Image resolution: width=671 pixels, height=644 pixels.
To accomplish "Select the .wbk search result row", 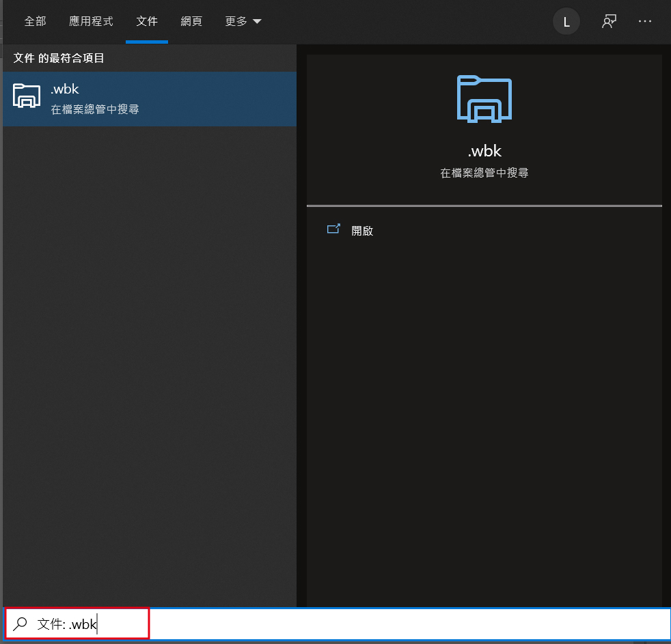I will pos(150,99).
